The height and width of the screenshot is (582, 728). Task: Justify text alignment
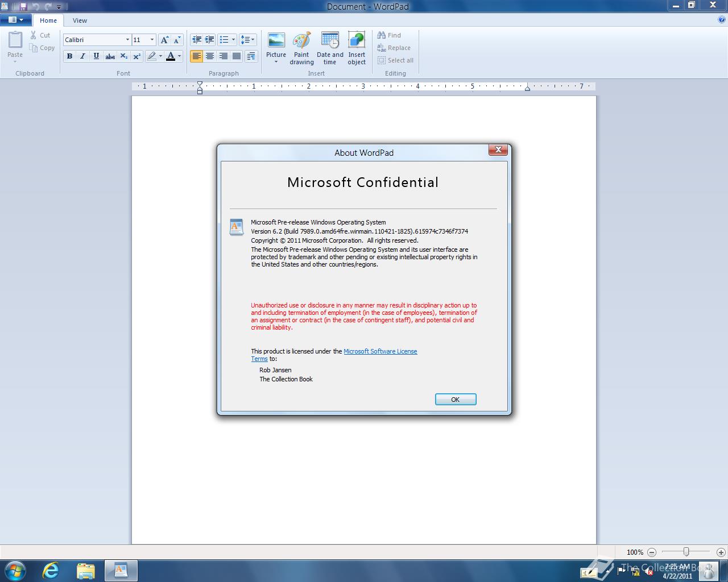[236, 56]
